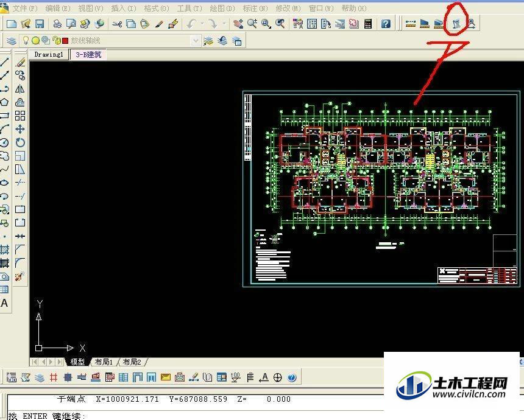The width and height of the screenshot is (524, 420).
Task: Open a drawing file via toolbar
Action: pyautogui.click(x=26, y=23)
